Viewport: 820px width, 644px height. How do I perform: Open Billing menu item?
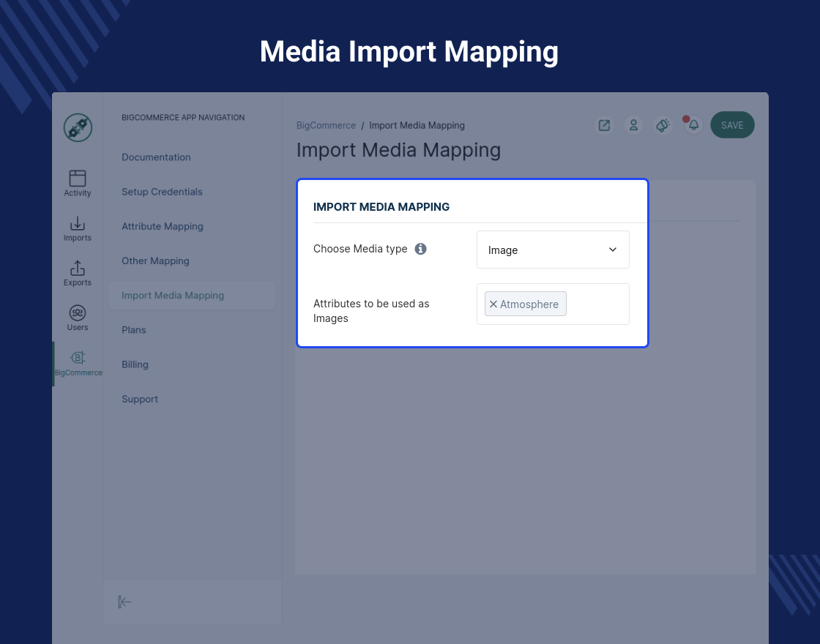(x=135, y=364)
